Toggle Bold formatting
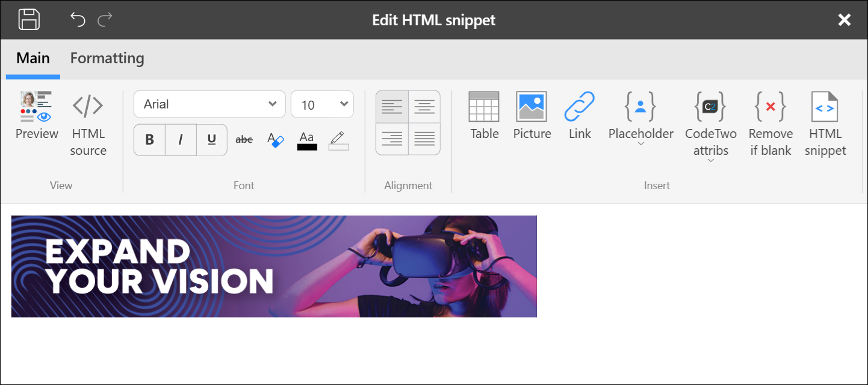 tap(149, 140)
